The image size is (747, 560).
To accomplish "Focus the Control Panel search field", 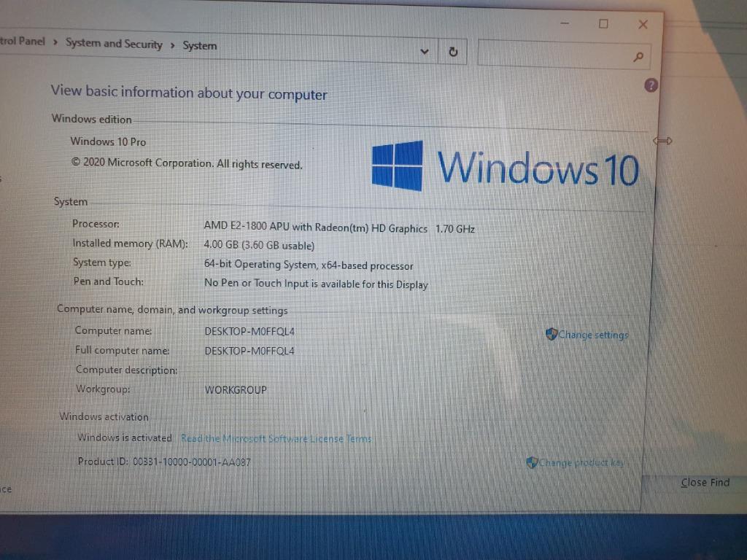I will click(564, 54).
